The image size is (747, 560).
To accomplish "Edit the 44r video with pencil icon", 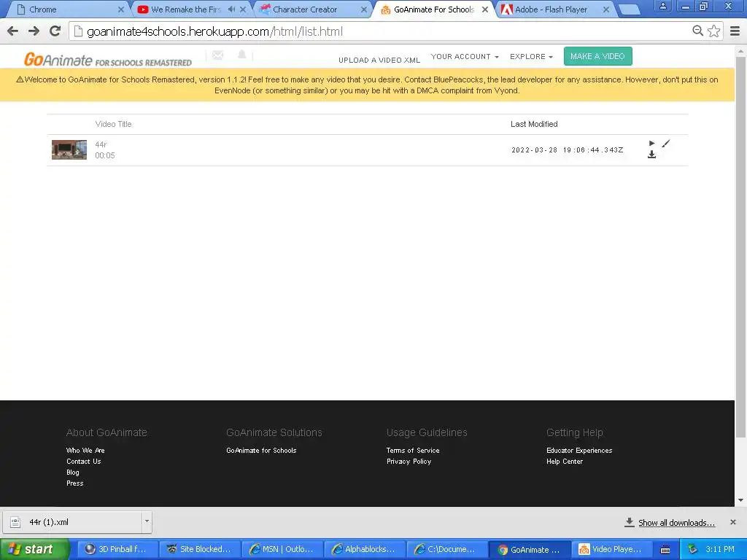I will (666, 144).
